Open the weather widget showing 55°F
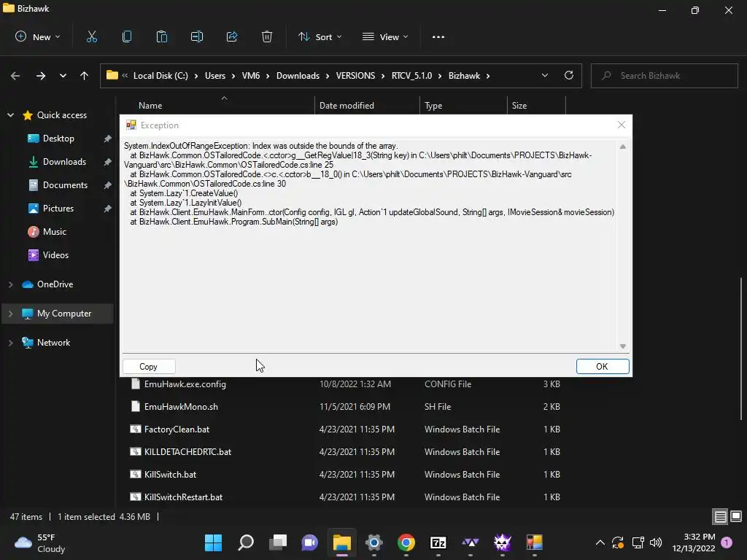Screen dimensions: 747x560 (41, 542)
